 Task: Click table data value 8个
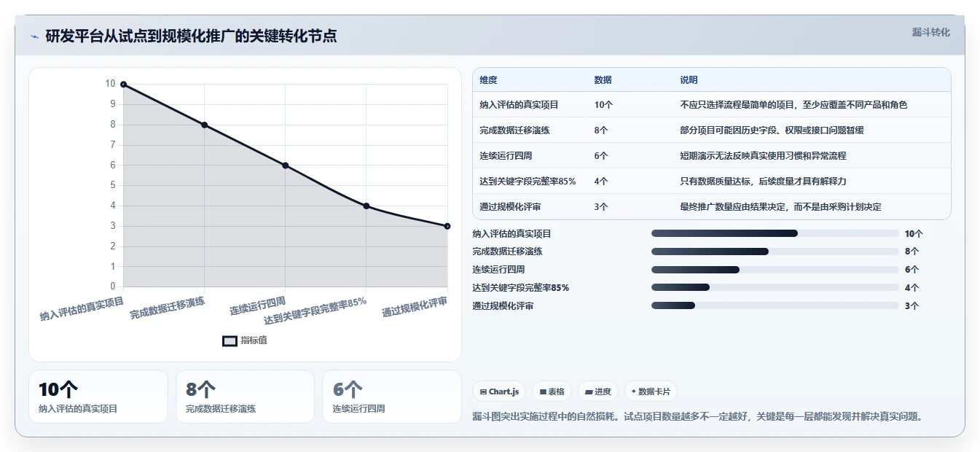pyautogui.click(x=601, y=130)
